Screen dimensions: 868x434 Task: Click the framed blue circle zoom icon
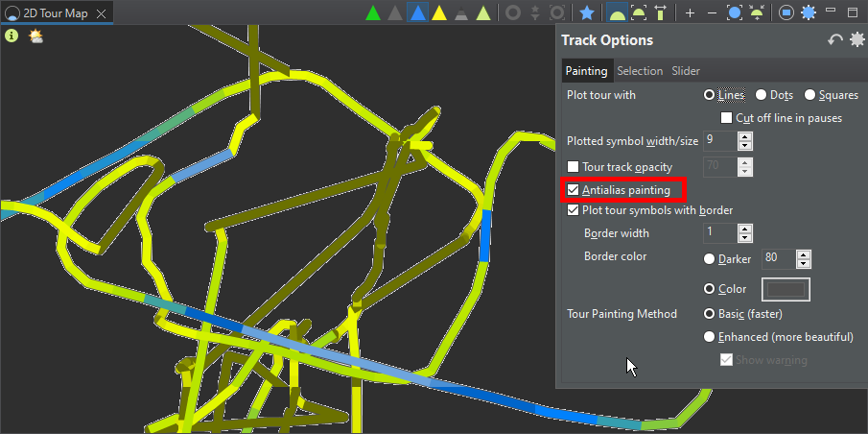coord(734,12)
